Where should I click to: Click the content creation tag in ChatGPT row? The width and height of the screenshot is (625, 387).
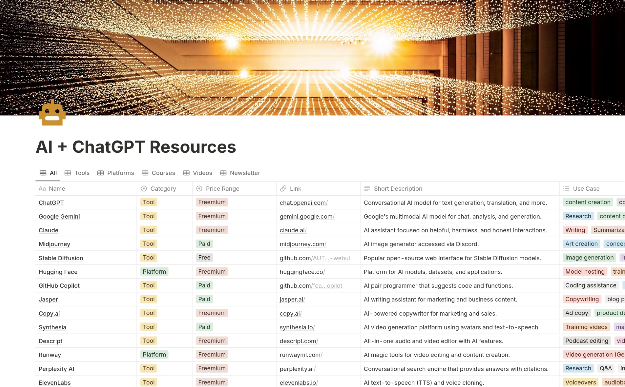(588, 202)
